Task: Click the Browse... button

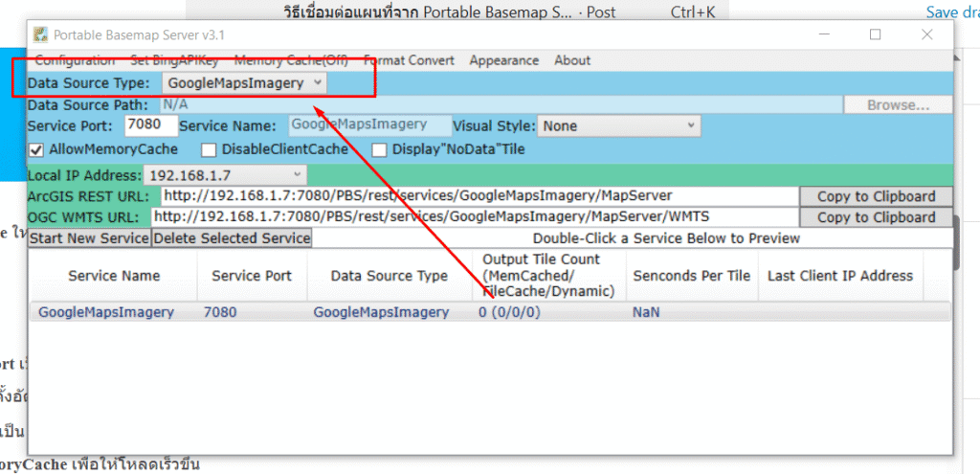Action: [898, 105]
